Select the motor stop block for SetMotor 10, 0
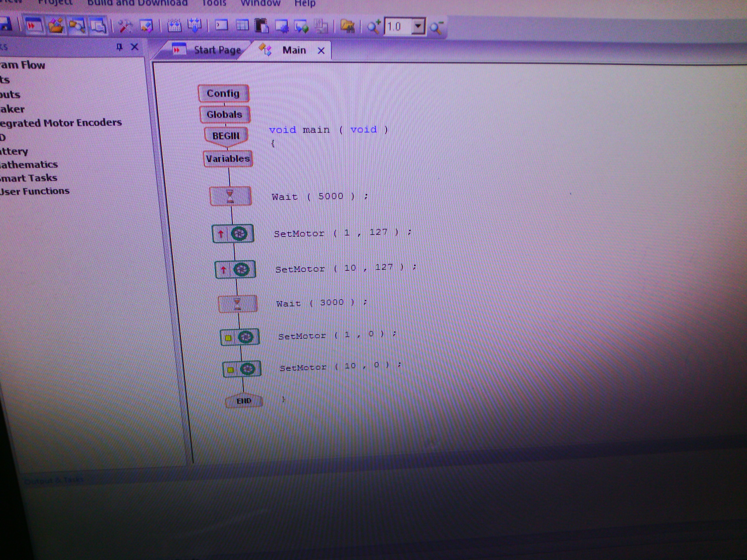The image size is (747, 560). click(242, 369)
